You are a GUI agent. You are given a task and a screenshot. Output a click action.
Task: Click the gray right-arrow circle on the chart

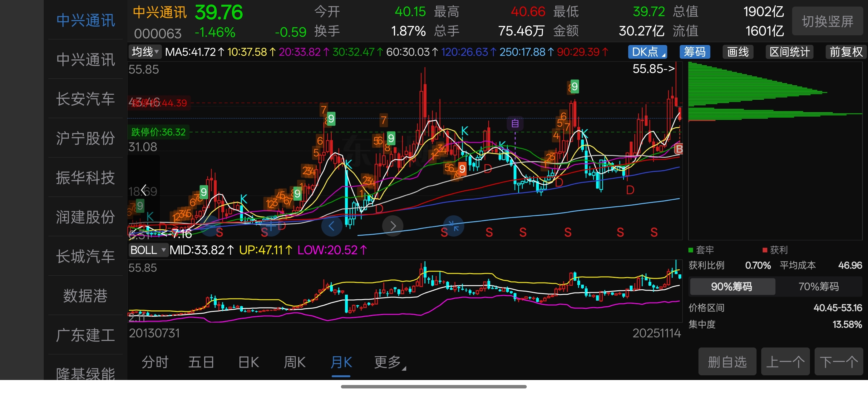(392, 226)
